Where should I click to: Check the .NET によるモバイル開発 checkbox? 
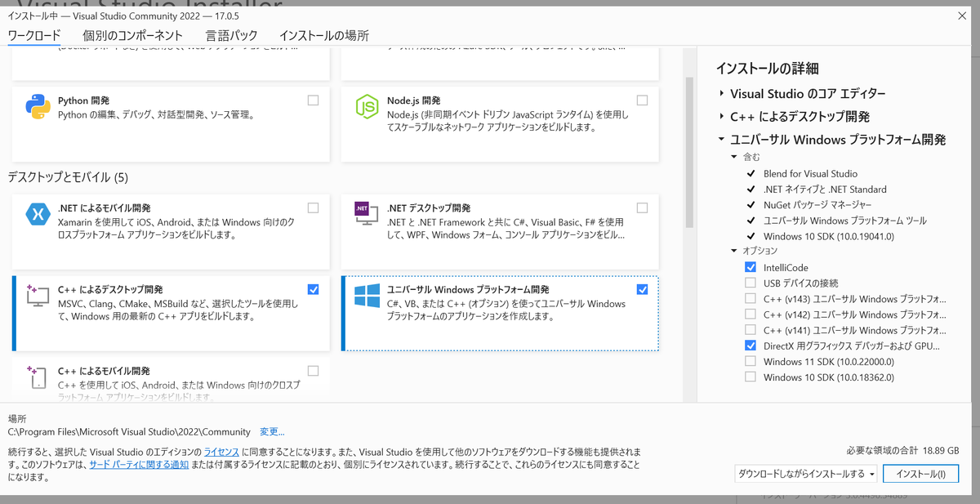(314, 208)
